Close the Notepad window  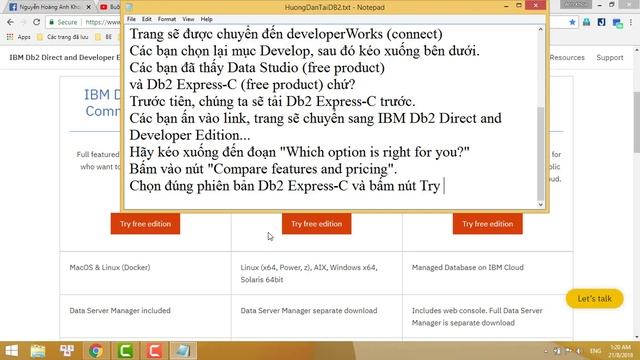536,5
